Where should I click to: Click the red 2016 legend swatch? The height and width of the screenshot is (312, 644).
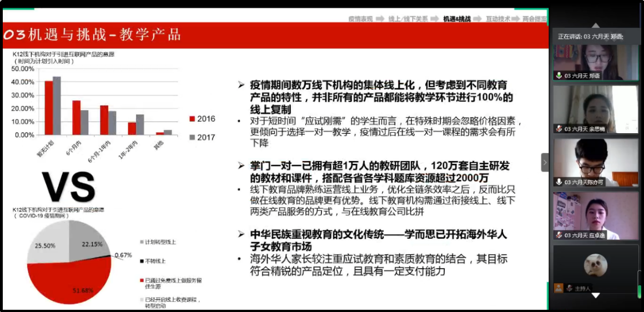point(192,119)
